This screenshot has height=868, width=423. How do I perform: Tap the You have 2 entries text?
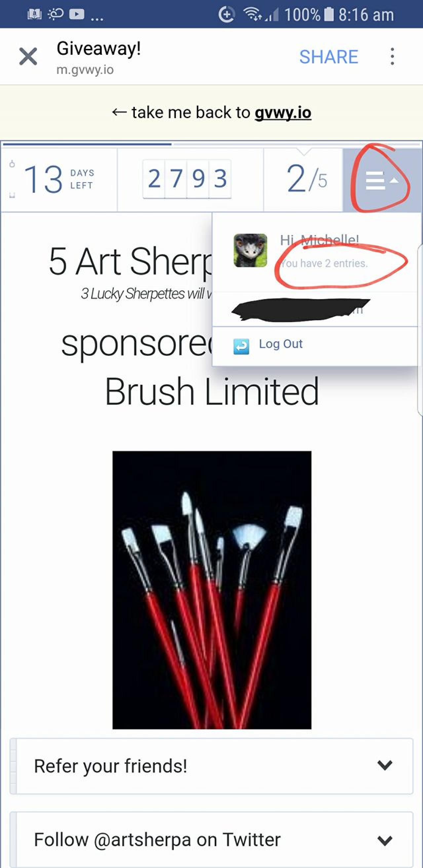(x=324, y=263)
